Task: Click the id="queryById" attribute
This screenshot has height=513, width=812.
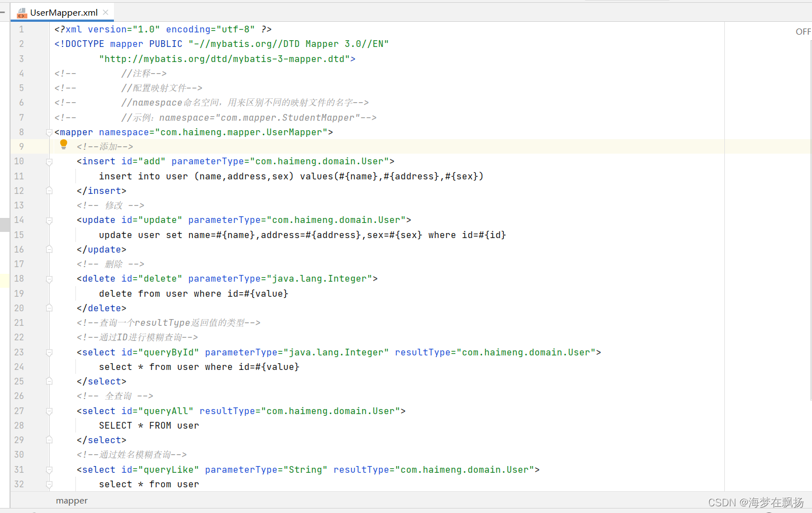Action: [160, 353]
